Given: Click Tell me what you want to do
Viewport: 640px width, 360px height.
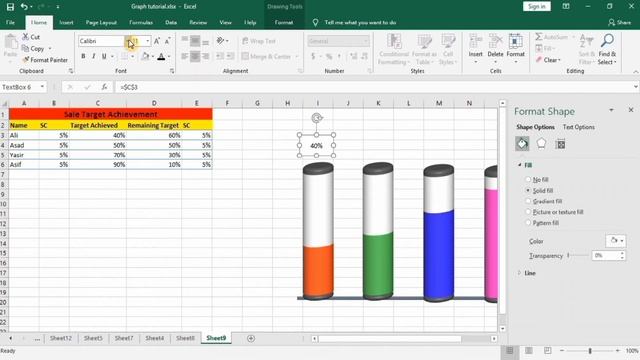Looking at the screenshot, I should point(360,22).
